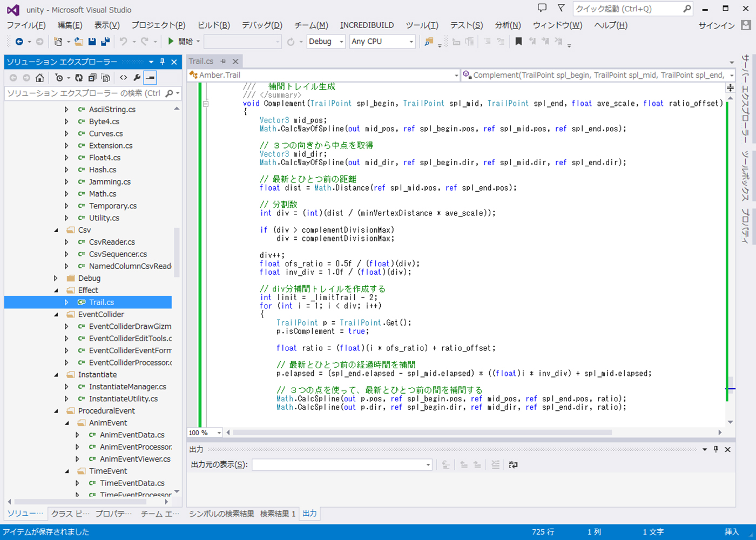Open the ビルド(B) menu
The height and width of the screenshot is (540, 756).
click(213, 25)
